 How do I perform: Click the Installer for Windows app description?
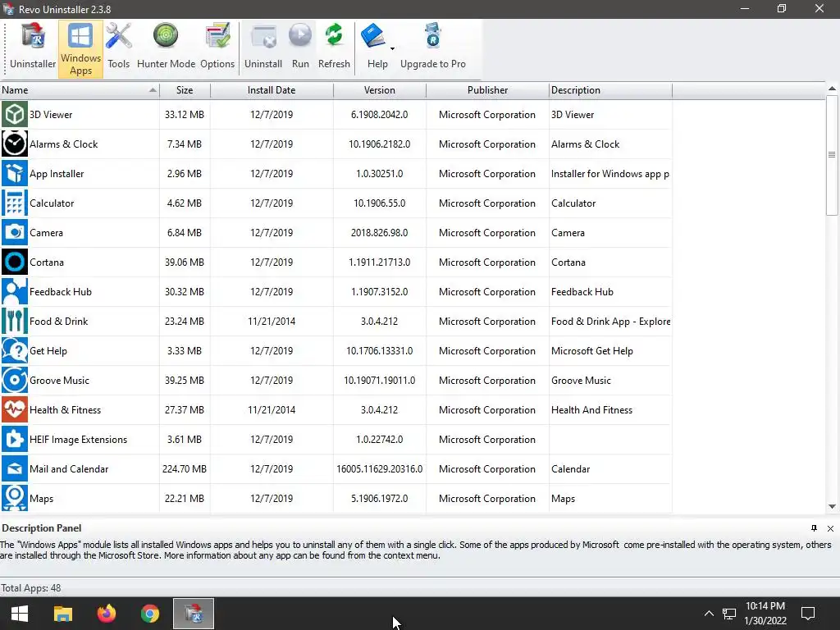coord(609,174)
